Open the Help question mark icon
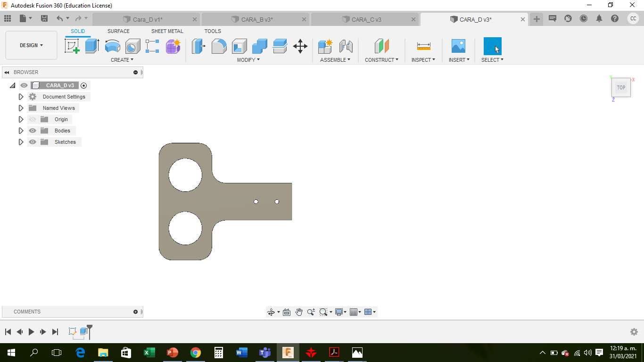Image resolution: width=644 pixels, height=362 pixels. (615, 18)
